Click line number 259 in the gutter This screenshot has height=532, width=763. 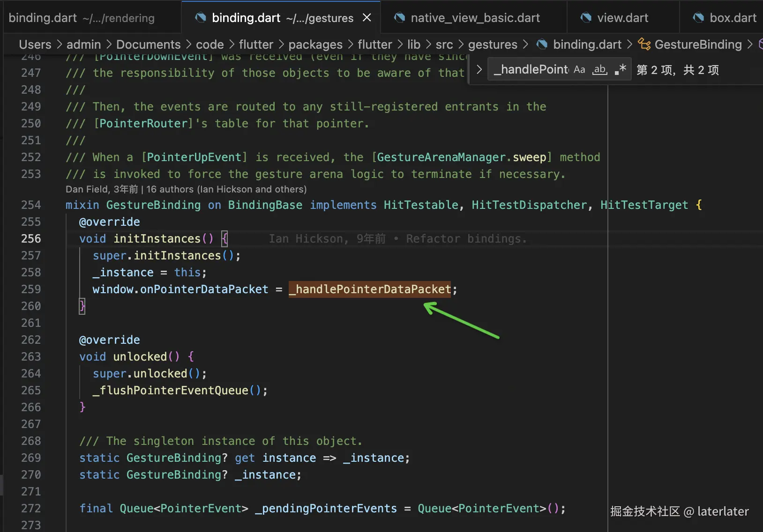31,289
